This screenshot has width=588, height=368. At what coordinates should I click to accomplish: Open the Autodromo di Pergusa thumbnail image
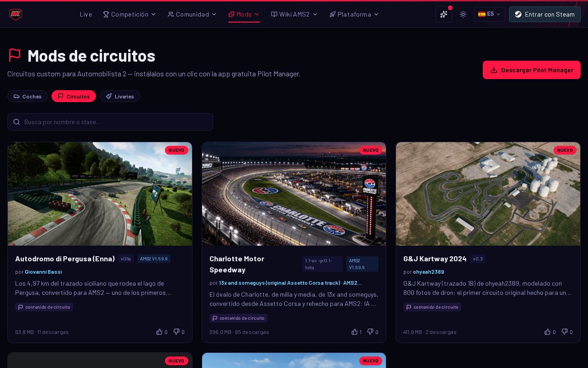(100, 194)
